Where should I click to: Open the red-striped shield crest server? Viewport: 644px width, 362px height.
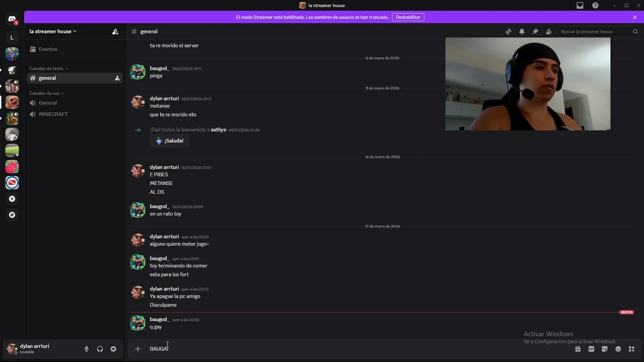pyautogui.click(x=12, y=183)
